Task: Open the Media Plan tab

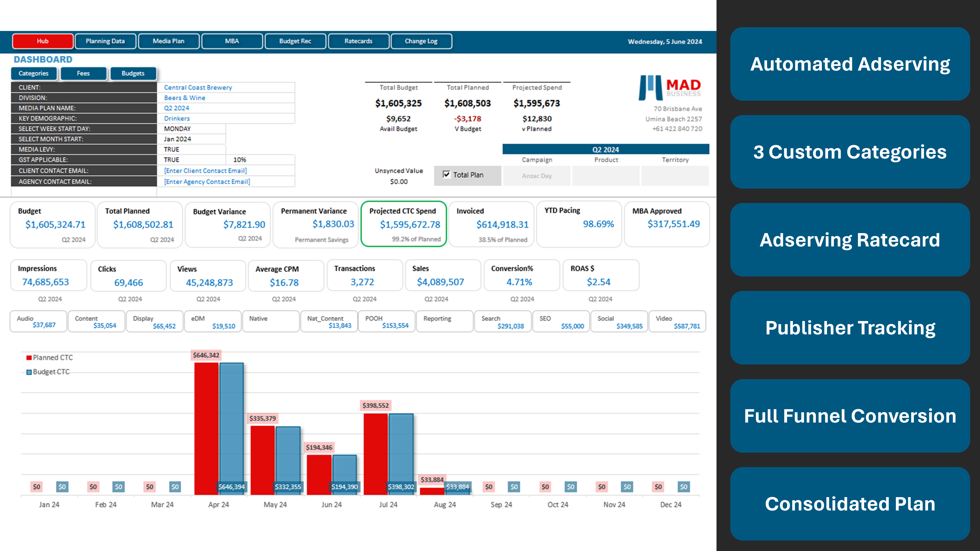Action: [x=169, y=41]
